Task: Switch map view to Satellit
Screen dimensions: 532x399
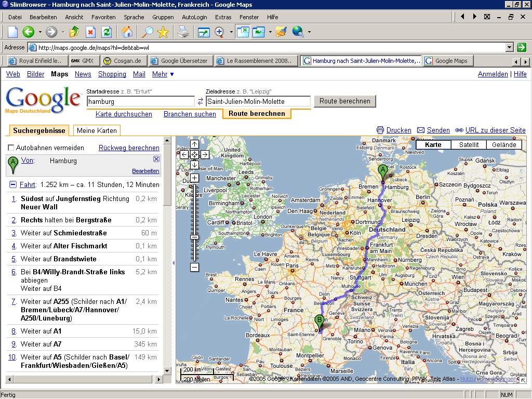Action: (x=469, y=145)
